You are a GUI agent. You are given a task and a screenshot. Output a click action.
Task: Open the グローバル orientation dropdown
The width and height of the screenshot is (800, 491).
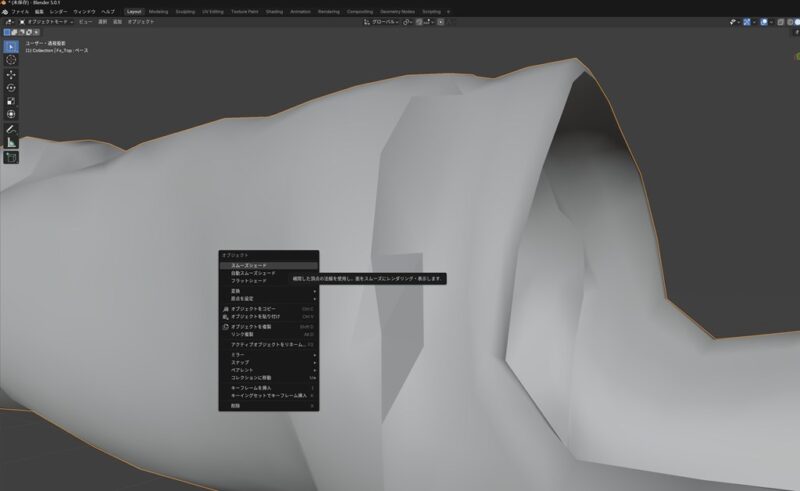pos(381,21)
